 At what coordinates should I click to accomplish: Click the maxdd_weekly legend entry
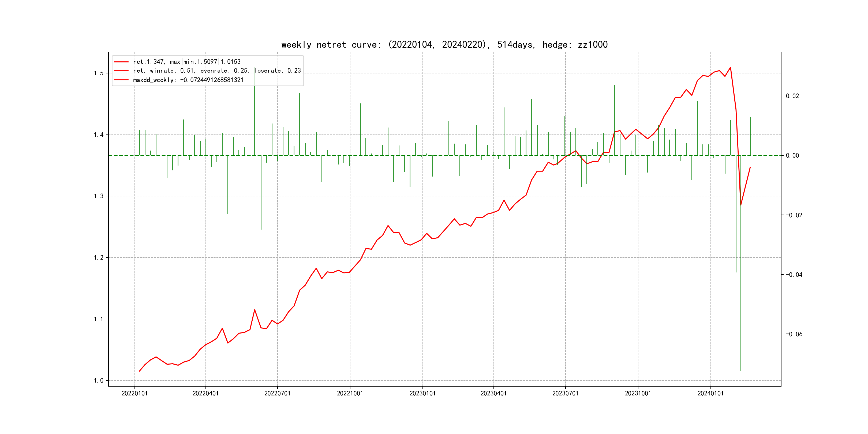coord(188,80)
